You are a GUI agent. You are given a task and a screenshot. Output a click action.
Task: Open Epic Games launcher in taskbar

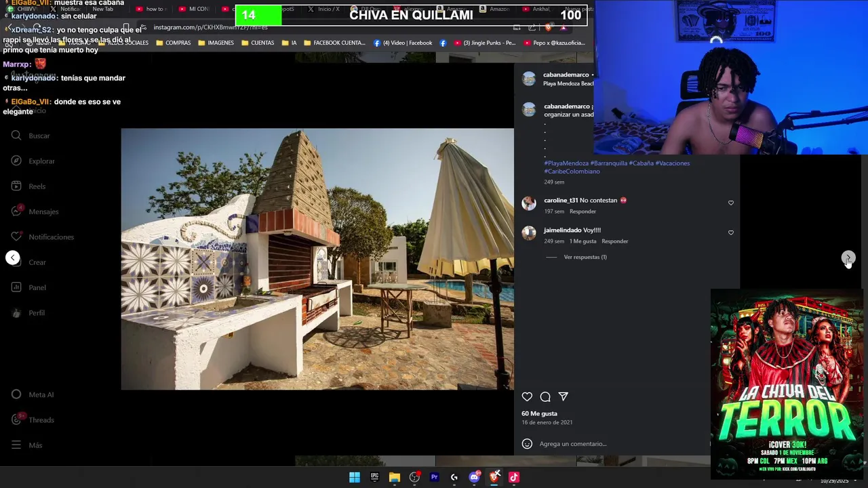374,477
